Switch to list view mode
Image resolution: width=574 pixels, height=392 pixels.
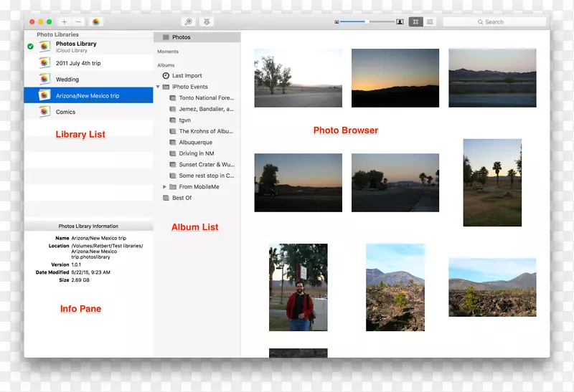(x=430, y=22)
